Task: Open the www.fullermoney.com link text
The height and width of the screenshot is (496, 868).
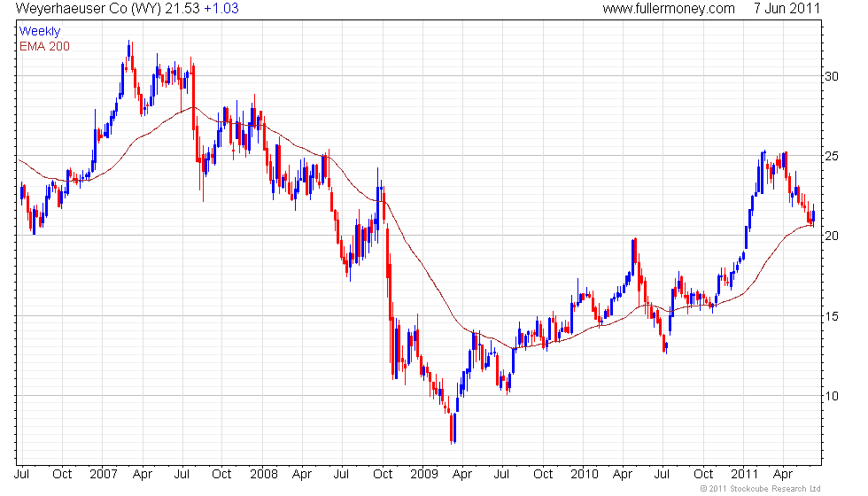Action: [669, 9]
